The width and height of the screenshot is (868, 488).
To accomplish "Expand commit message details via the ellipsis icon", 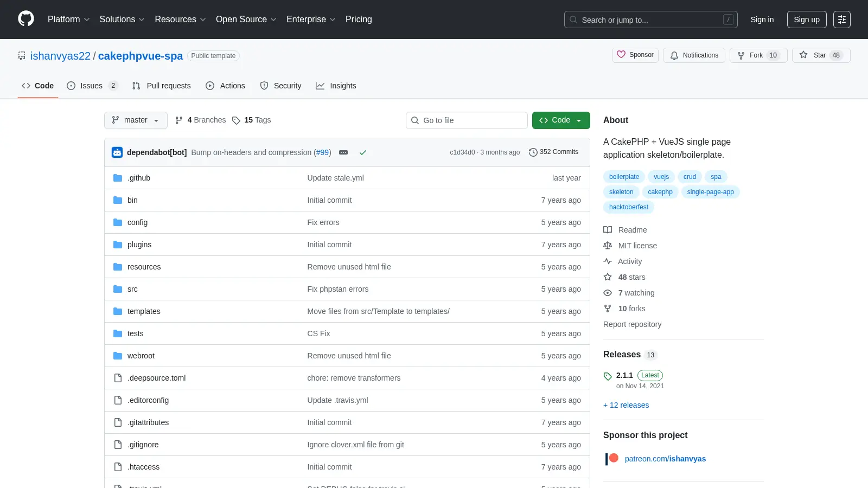I will 343,152.
